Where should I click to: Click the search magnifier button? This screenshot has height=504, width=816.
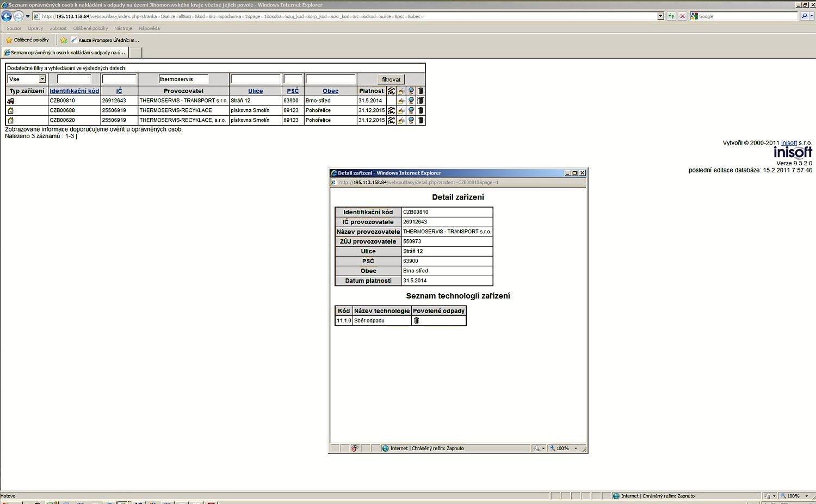(x=804, y=16)
